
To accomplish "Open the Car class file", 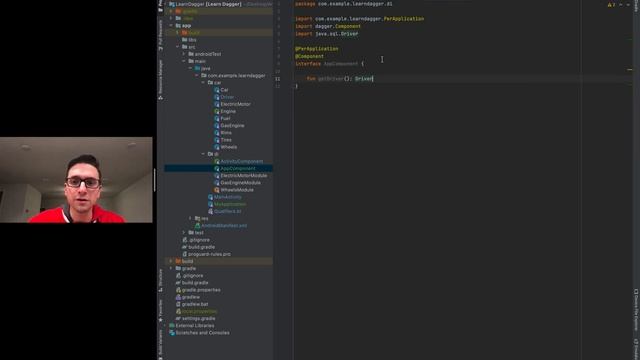I will 221,90.
